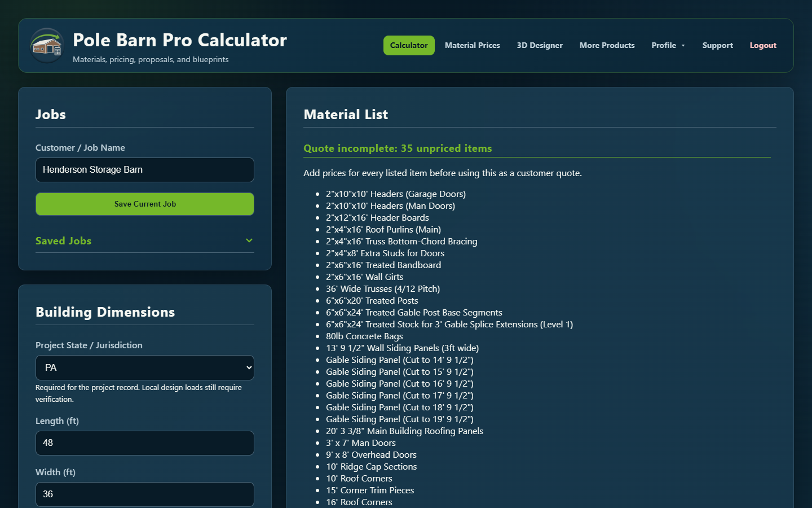Screen dimensions: 812x508
Task: Select the "Quote incomplete: 35 unpriced items" heading
Action: pyautogui.click(x=398, y=148)
